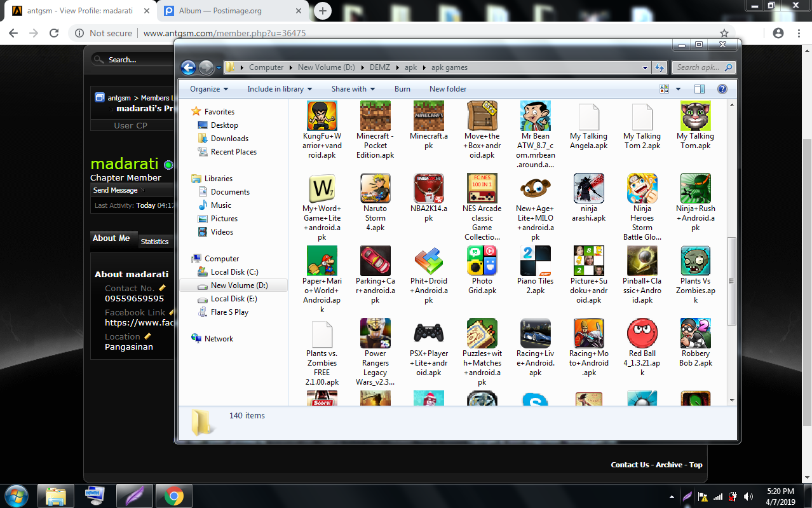Select the My Talking Tom.apk cat icon

pos(696,116)
